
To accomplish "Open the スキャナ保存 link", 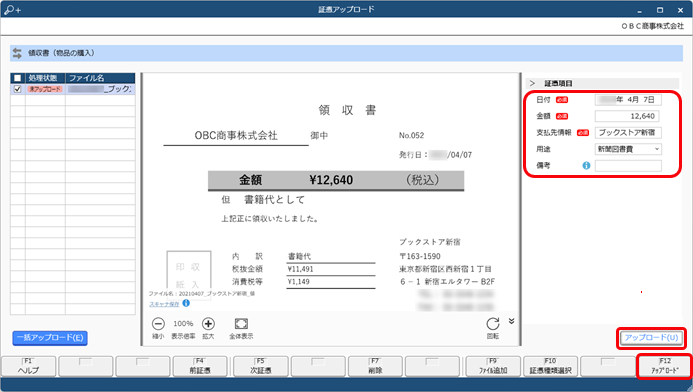I will tap(164, 304).
